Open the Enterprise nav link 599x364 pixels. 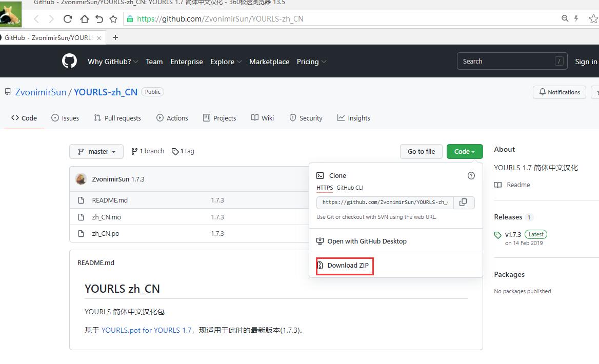click(x=187, y=62)
